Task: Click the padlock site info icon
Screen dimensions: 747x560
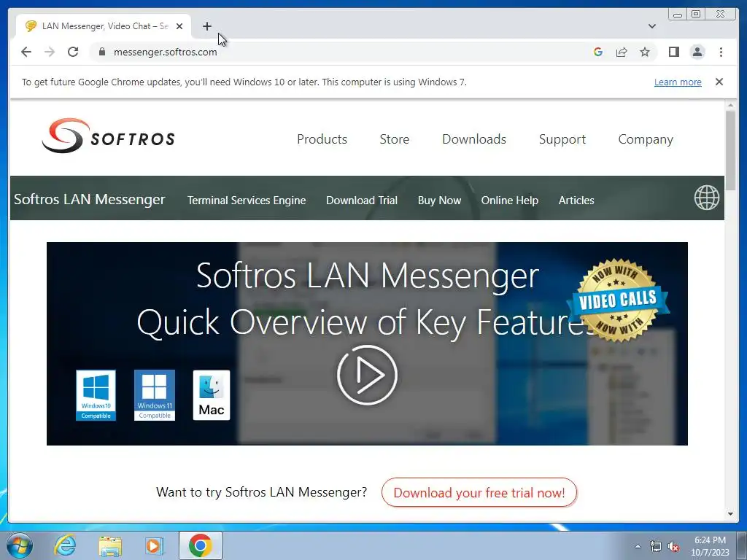Action: [102, 52]
